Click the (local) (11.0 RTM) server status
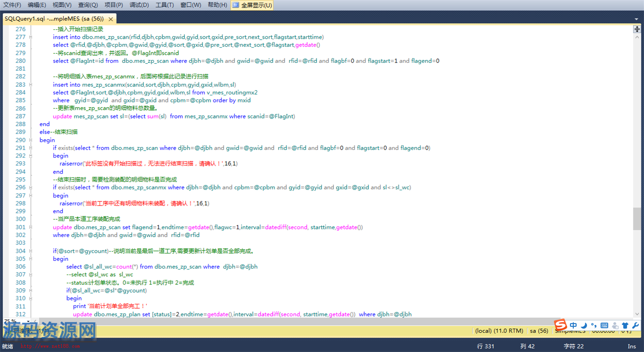Image resolution: width=644 pixels, height=352 pixels. pyautogui.click(x=499, y=331)
